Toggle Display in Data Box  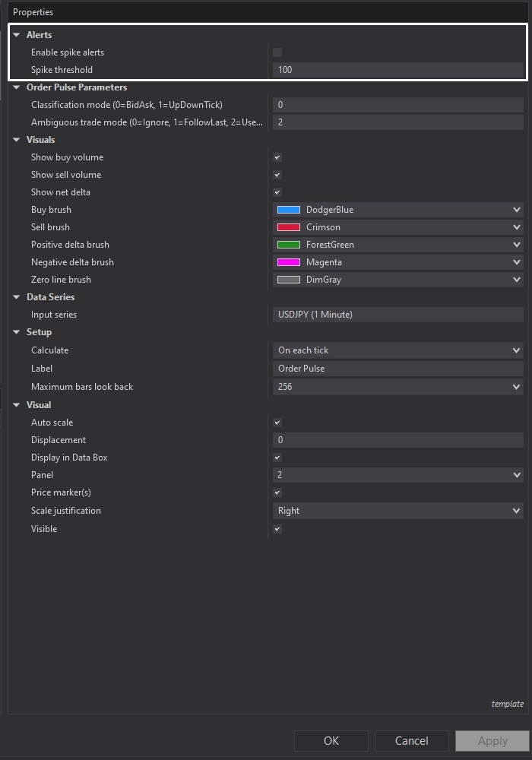click(x=277, y=458)
